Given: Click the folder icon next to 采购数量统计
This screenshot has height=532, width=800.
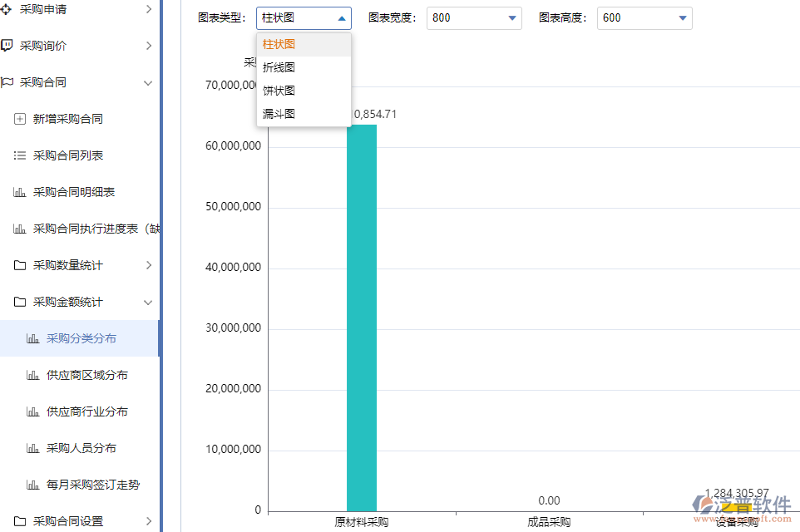Looking at the screenshot, I should [x=19, y=264].
